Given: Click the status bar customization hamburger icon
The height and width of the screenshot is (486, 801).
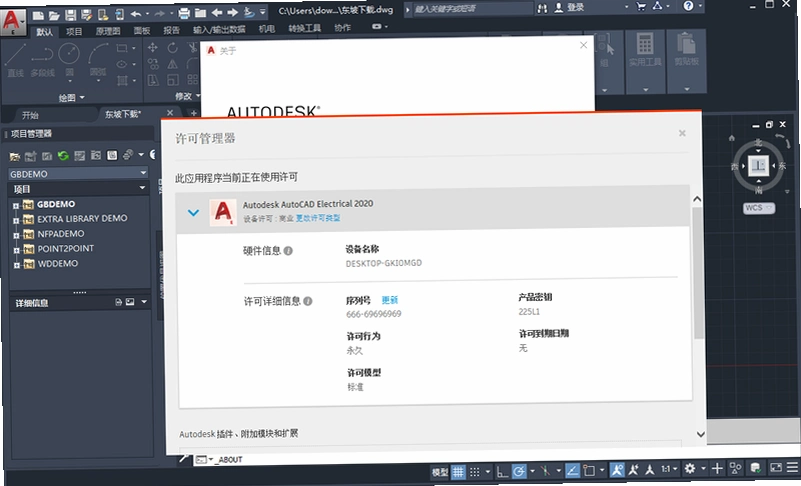Looking at the screenshot, I should point(792,468).
